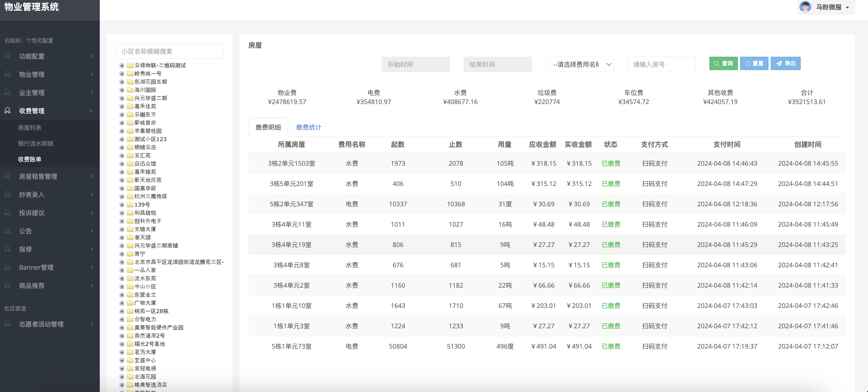Click the 重置 button
The image size is (868, 392).
point(754,63)
